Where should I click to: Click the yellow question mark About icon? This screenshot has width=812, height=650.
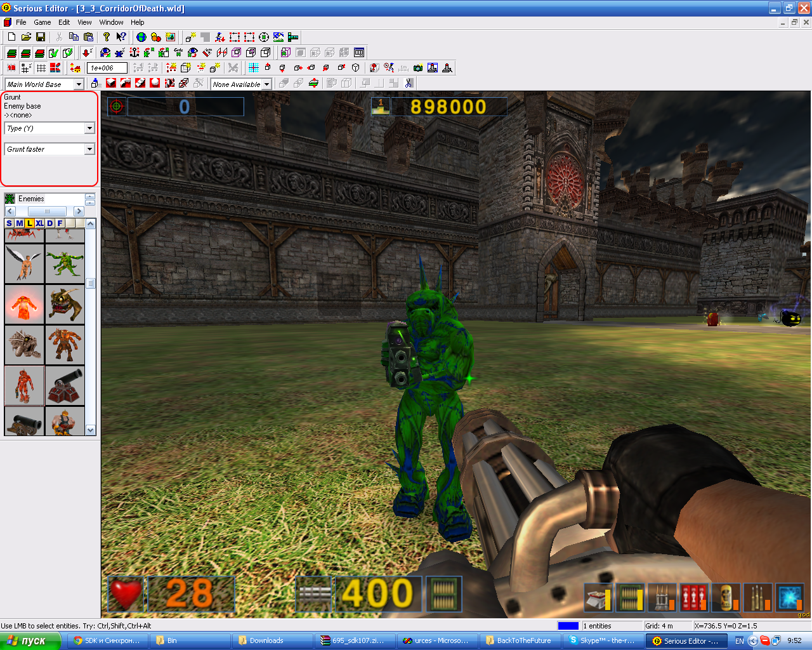[x=107, y=37]
